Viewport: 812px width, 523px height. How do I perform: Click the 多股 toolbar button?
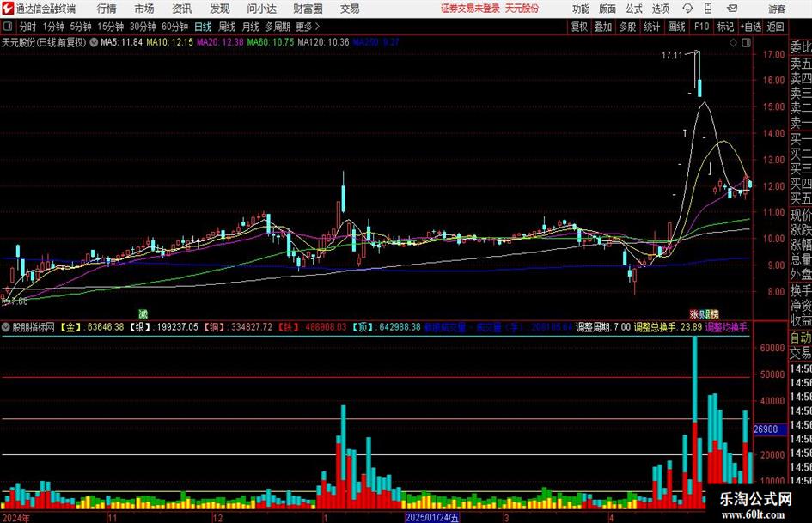627,27
